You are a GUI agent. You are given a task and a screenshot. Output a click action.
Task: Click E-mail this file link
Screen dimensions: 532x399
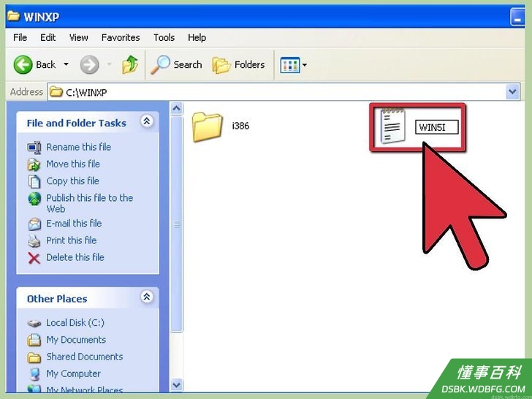pos(74,224)
